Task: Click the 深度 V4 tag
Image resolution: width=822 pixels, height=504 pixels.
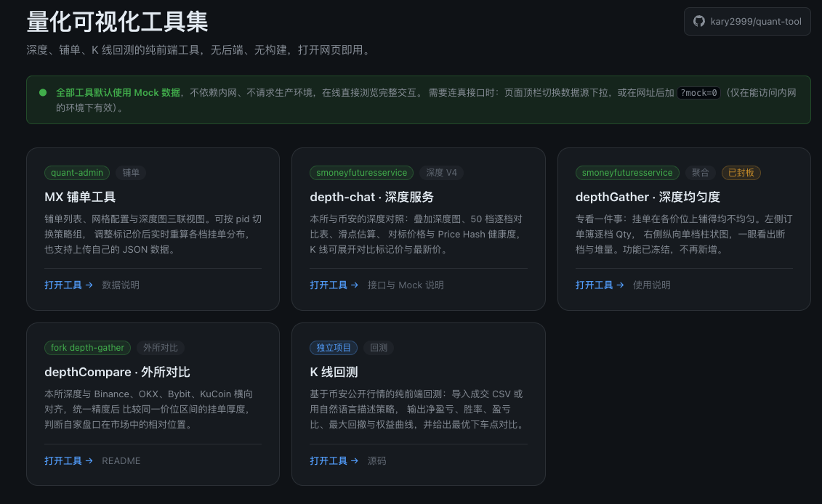Action: click(x=441, y=172)
